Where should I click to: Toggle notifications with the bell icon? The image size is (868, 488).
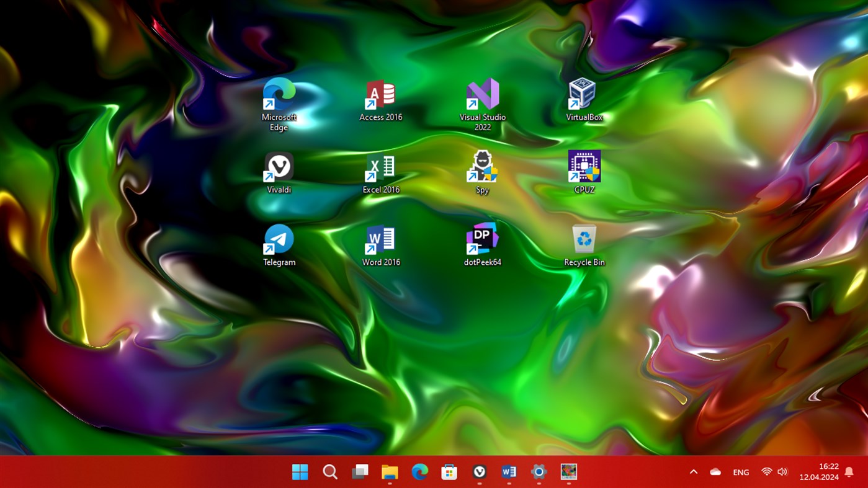(849, 472)
